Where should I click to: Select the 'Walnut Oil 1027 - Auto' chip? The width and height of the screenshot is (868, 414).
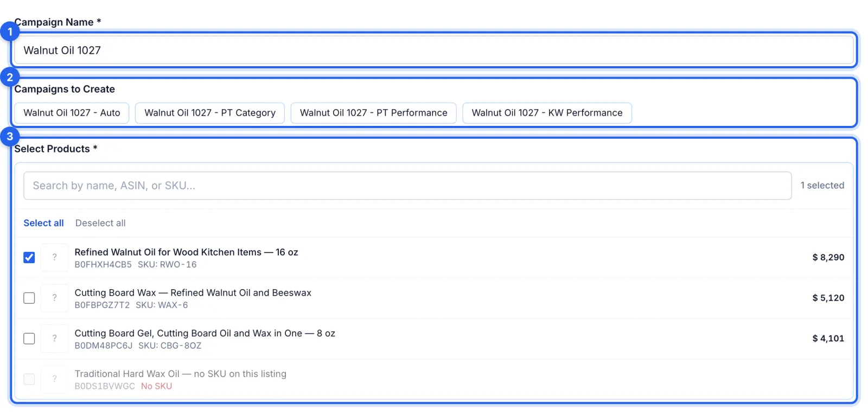(72, 113)
